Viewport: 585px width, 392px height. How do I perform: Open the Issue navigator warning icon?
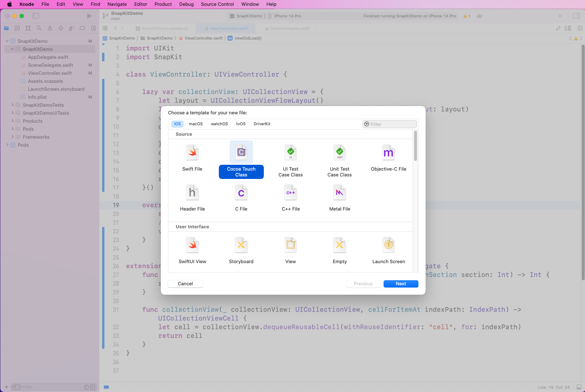click(x=50, y=28)
